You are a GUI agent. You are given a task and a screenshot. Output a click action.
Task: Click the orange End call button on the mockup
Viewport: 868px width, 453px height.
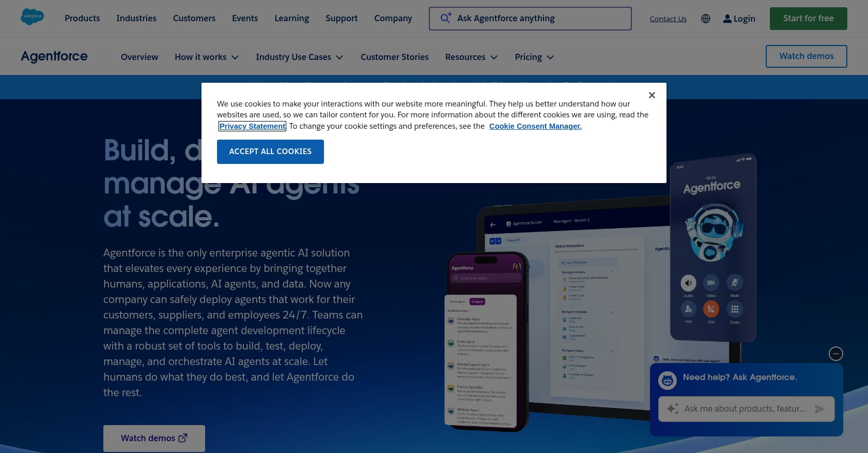tap(711, 309)
